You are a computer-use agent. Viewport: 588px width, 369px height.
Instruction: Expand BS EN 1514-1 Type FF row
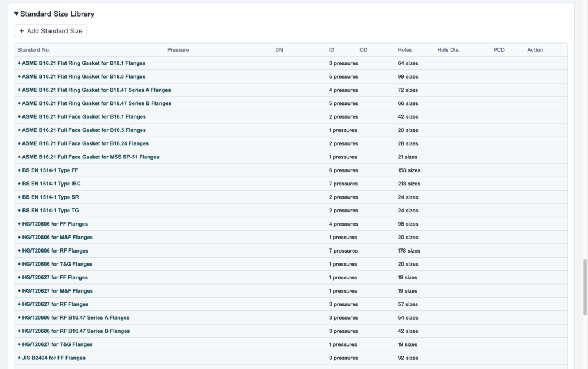(48, 170)
